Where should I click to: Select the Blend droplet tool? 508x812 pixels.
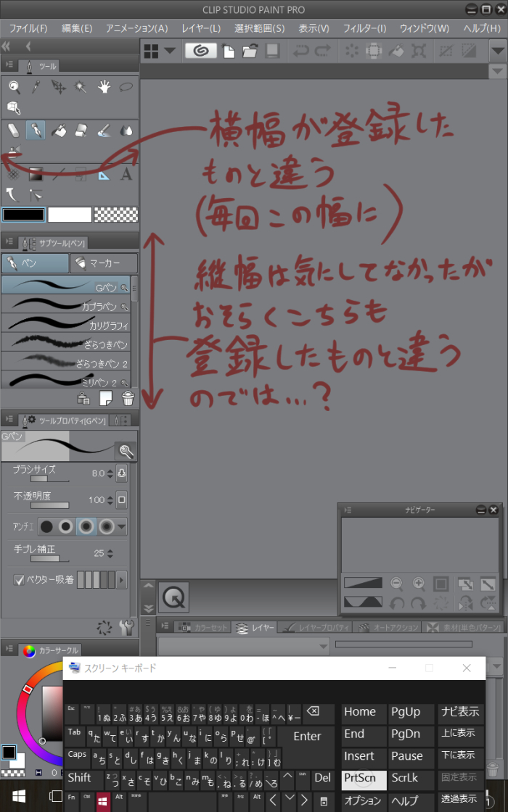(126, 130)
